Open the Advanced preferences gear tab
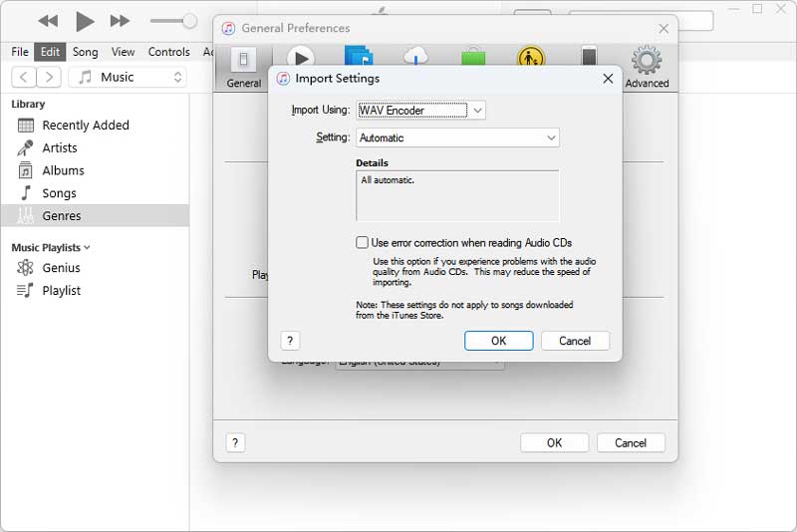Image resolution: width=797 pixels, height=532 pixels. click(647, 66)
